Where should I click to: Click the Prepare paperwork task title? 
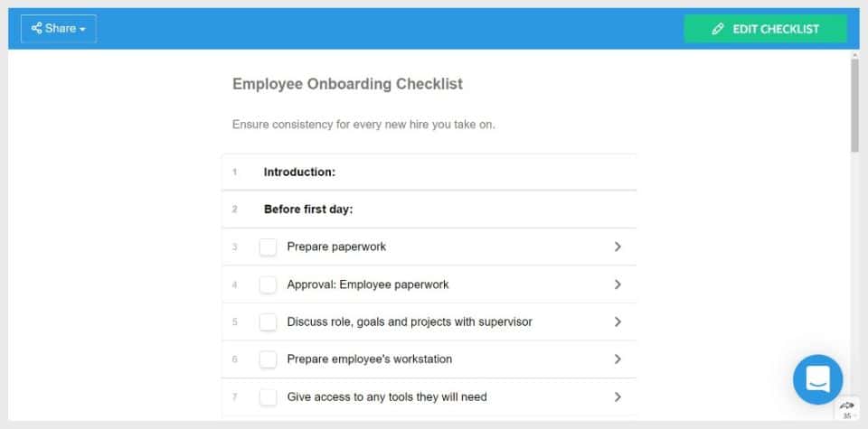tap(336, 247)
